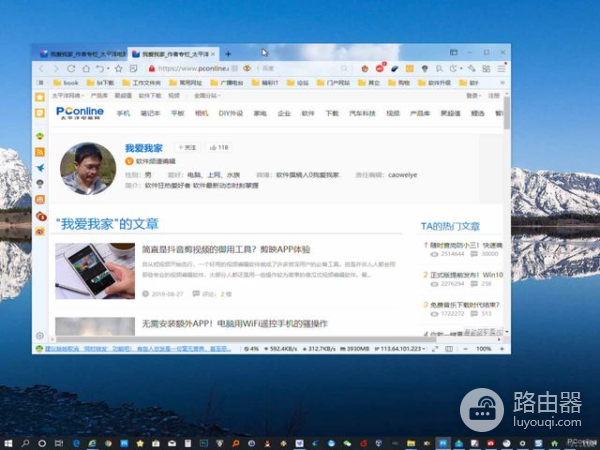Go forward to the next page

tap(56, 68)
